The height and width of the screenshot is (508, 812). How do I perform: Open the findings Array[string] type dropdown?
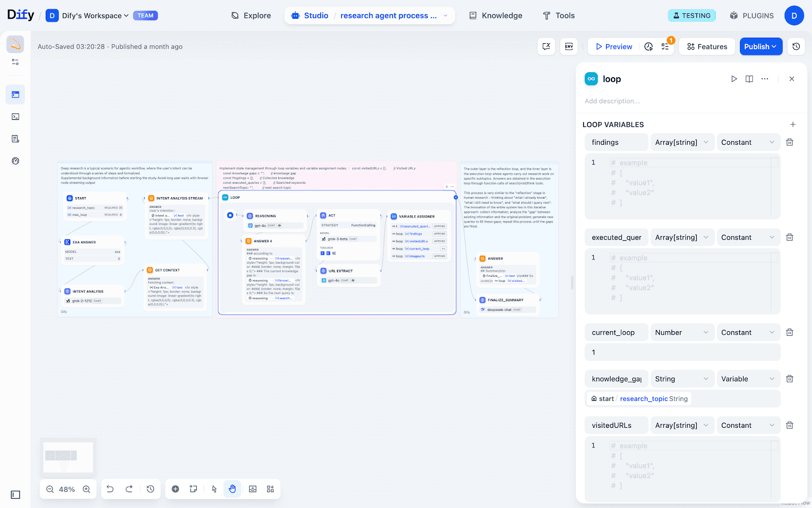(682, 142)
